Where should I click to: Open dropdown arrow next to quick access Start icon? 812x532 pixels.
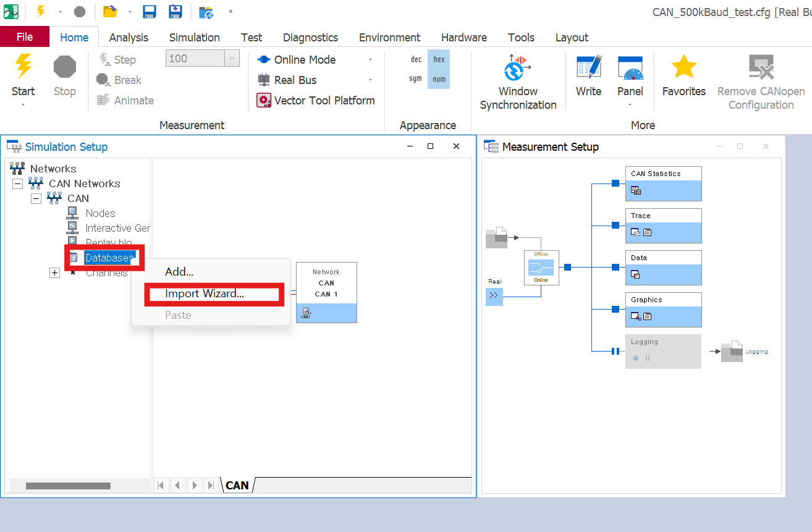tap(60, 11)
